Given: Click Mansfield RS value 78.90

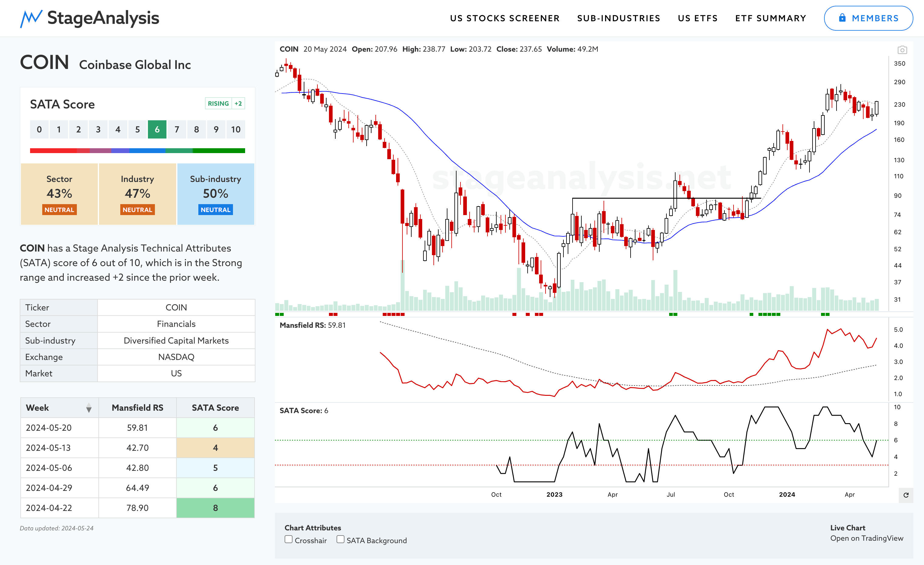Looking at the screenshot, I should (137, 508).
